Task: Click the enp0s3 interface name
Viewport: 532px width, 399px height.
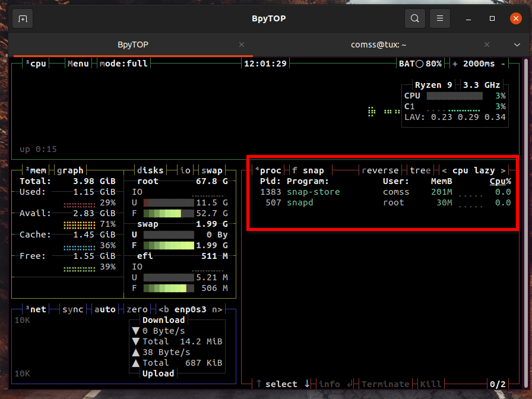Action: (x=191, y=309)
